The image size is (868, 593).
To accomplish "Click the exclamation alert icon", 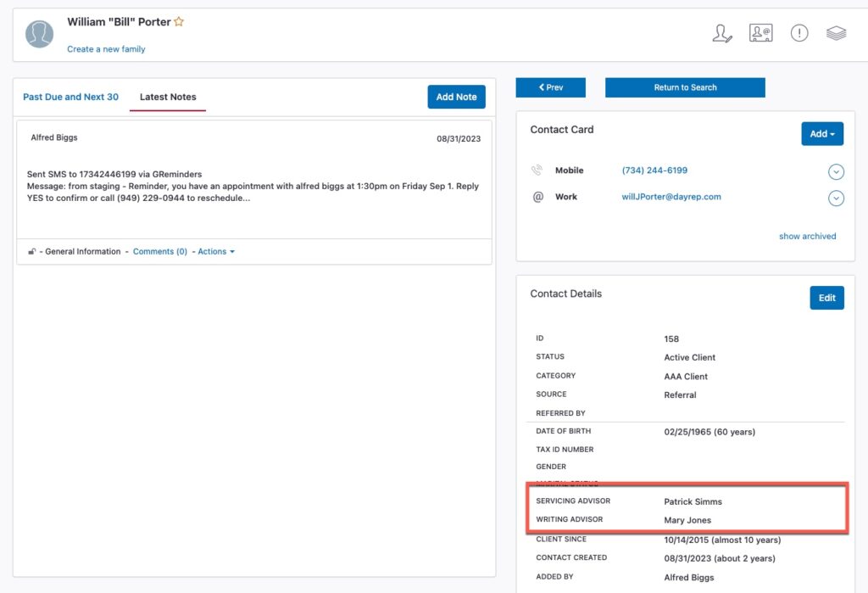I will coord(798,34).
